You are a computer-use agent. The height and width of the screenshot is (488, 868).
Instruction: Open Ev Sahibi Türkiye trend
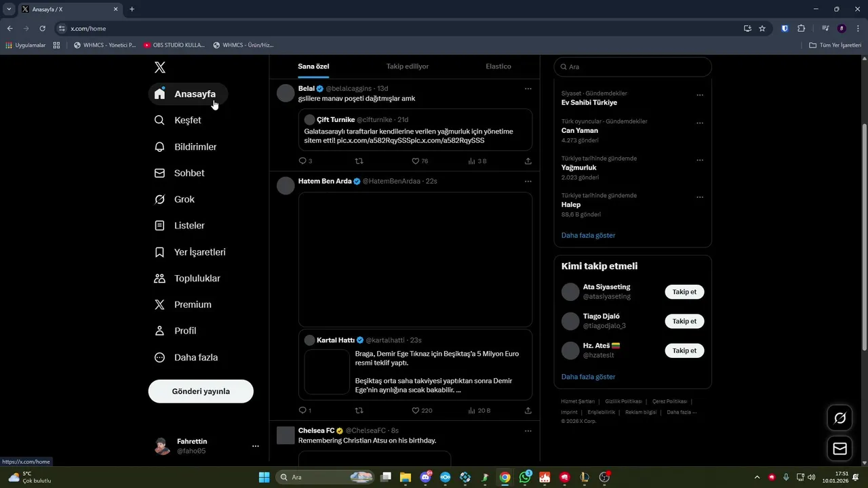pyautogui.click(x=589, y=102)
